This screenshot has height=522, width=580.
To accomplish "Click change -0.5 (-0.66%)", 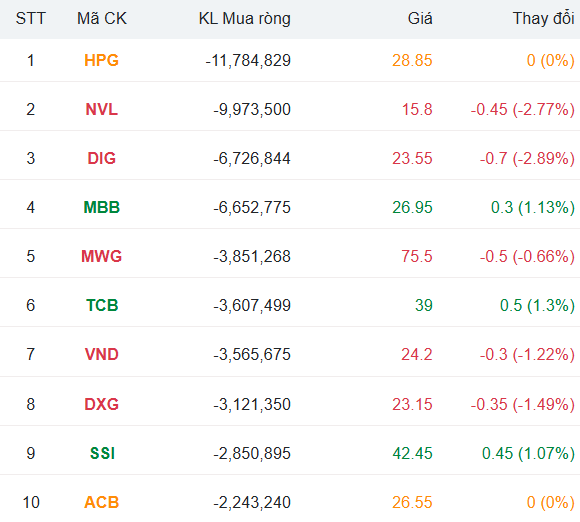I will 527,257.
